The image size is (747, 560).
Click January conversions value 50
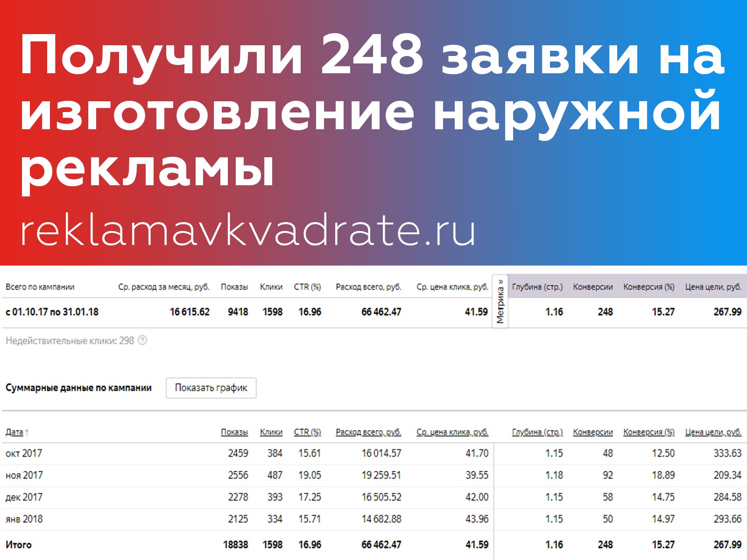click(x=608, y=519)
